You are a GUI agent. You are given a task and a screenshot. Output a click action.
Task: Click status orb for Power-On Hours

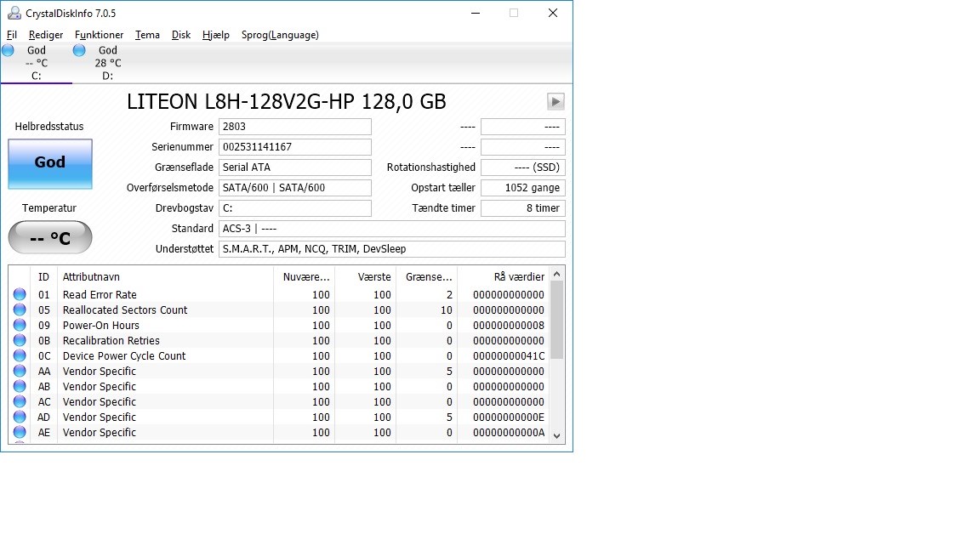click(x=20, y=326)
